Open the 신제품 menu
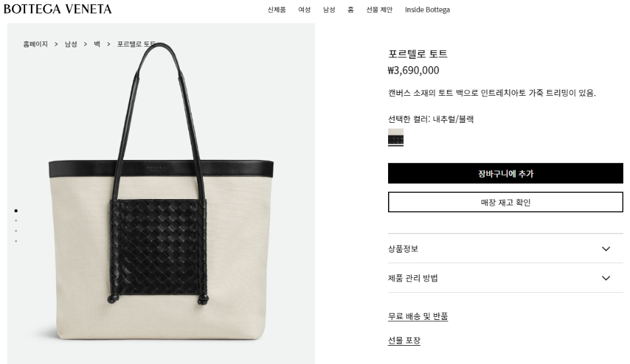Viewport: 630px width, 364px height. pos(277,9)
